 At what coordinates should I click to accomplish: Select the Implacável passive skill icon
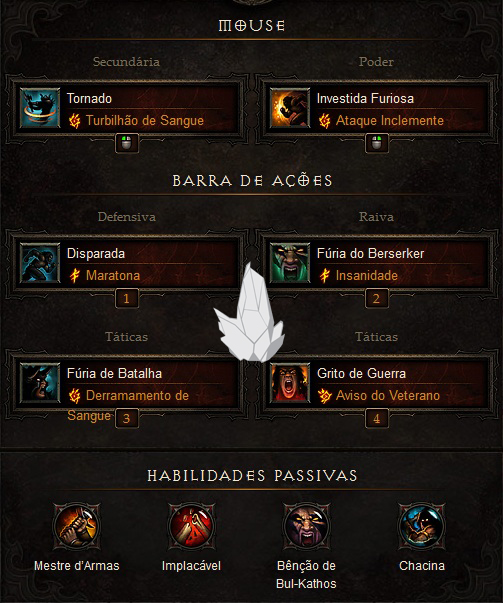coord(192,526)
